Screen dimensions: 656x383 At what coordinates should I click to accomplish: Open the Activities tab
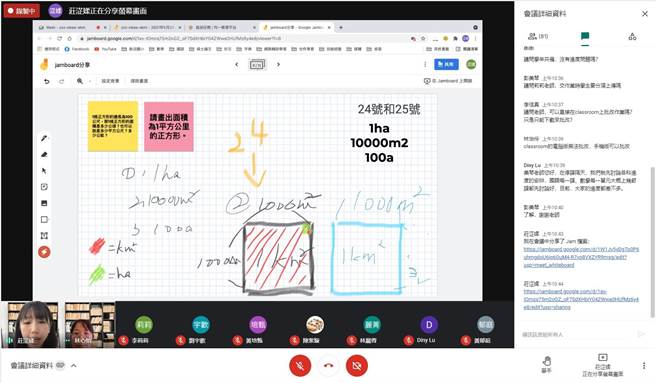click(x=632, y=36)
